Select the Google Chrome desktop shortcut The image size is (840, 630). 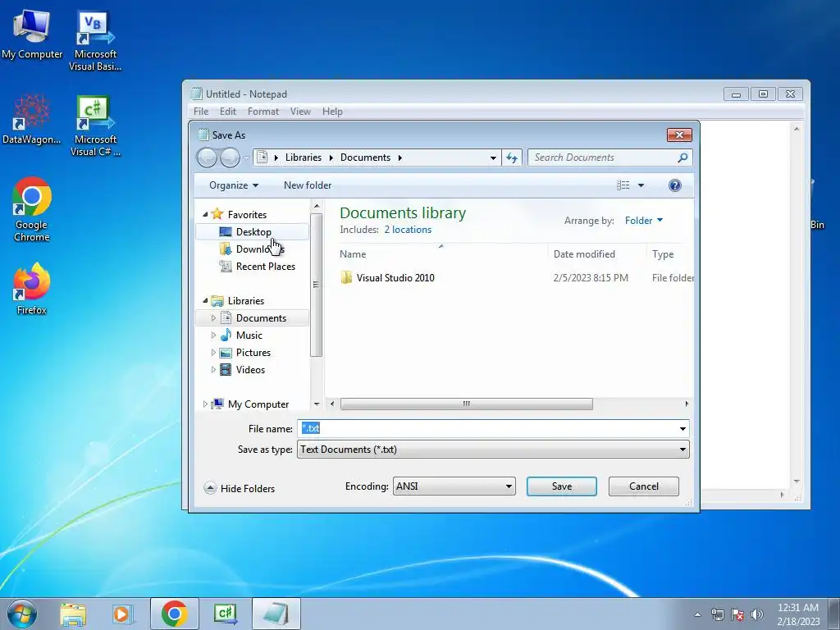pos(32,209)
